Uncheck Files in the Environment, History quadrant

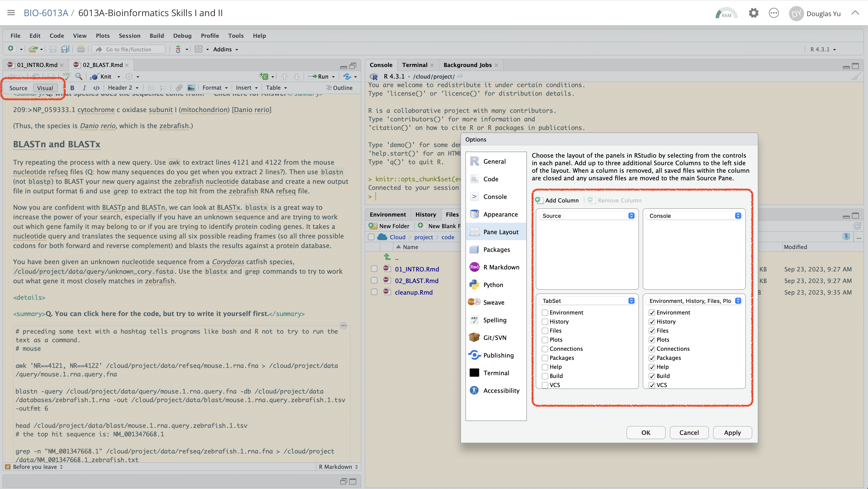click(x=652, y=331)
